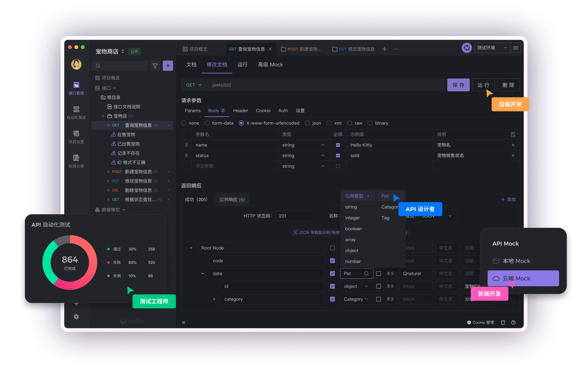Uncheck the checkbox next to the code field
The width and height of the screenshot is (588, 372).
point(332,261)
